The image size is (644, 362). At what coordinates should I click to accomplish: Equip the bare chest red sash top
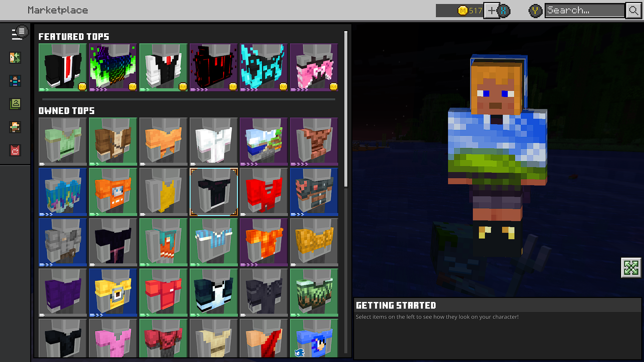[x=264, y=338]
